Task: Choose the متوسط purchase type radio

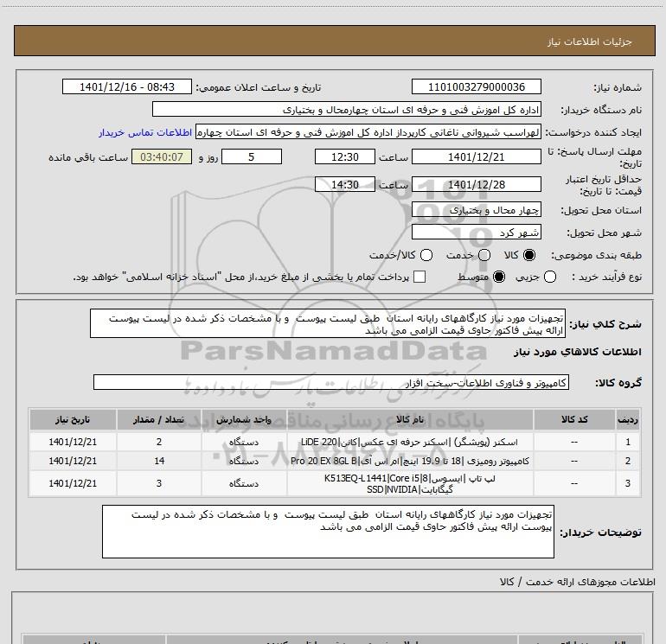Action: (499, 277)
